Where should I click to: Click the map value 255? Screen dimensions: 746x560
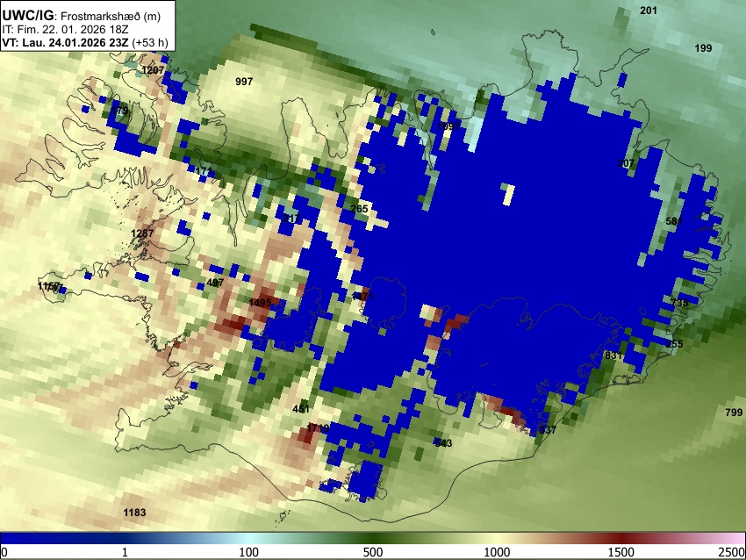click(x=675, y=344)
